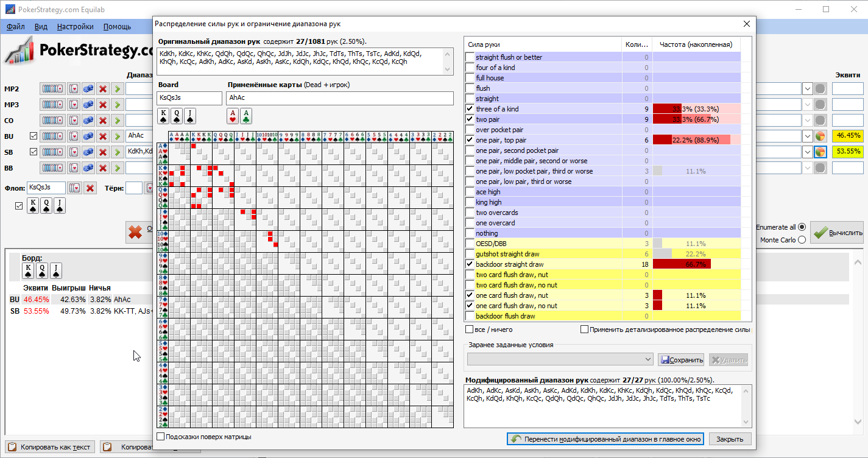The height and width of the screenshot is (458, 868).
Task: Expand the SB range dropdown arrow
Action: (807, 152)
